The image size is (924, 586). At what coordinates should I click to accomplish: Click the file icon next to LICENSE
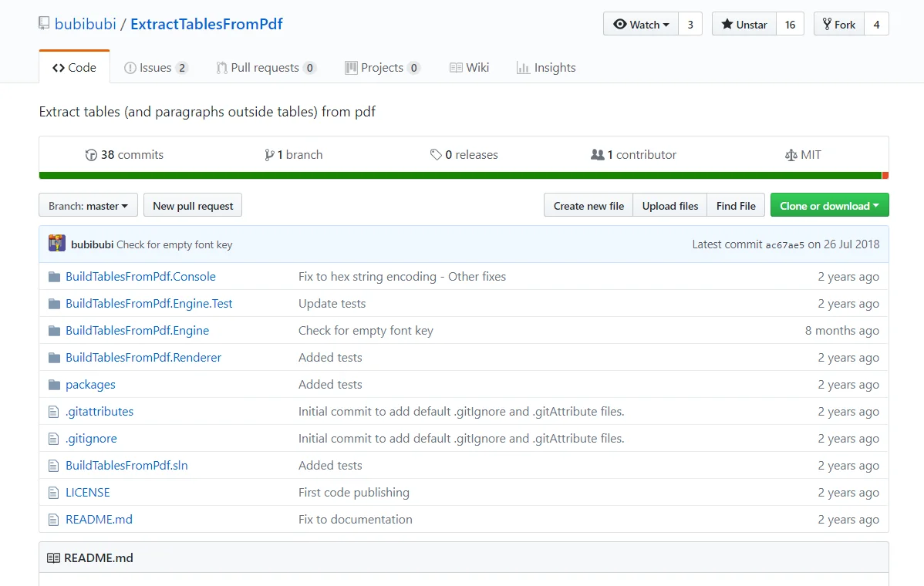coord(54,493)
